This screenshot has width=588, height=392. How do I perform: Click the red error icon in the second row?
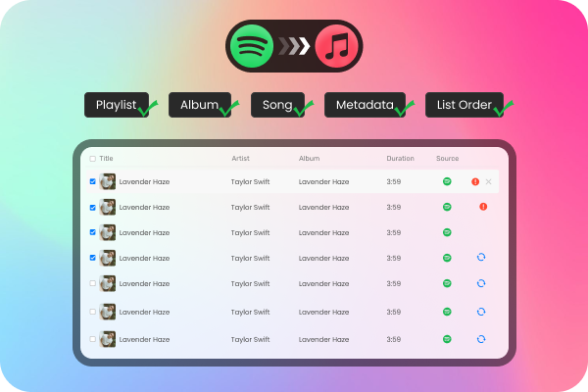(483, 207)
